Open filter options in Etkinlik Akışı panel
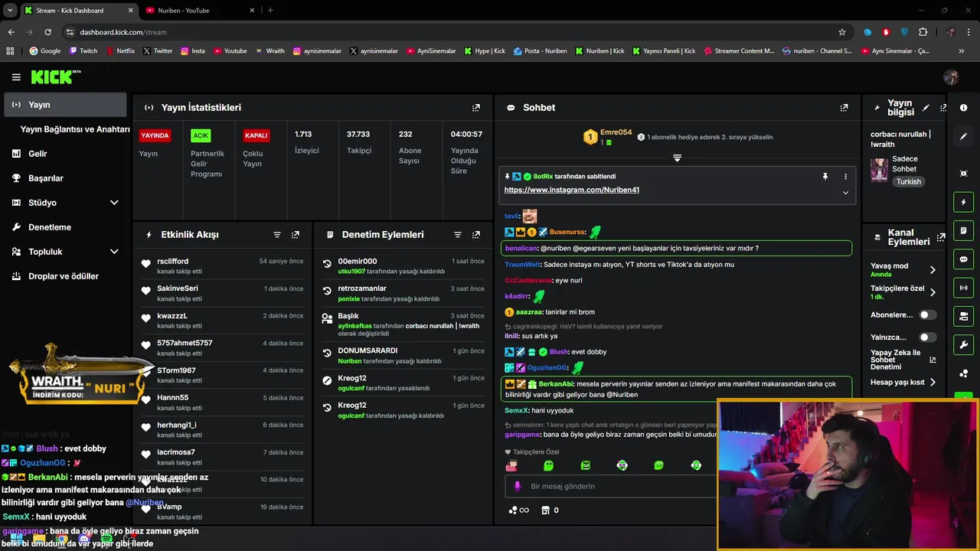 pos(277,235)
